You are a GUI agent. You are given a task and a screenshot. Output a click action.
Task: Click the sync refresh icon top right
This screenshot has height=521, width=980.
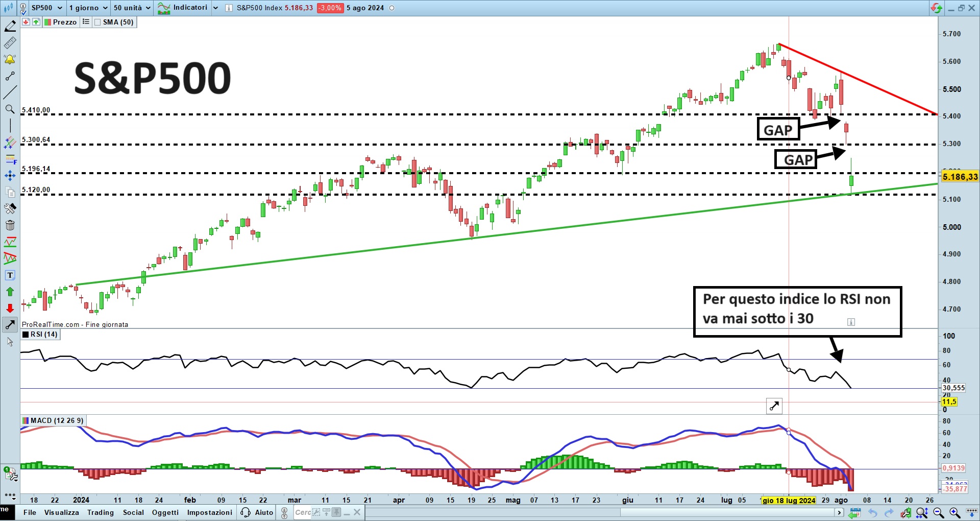click(936, 8)
